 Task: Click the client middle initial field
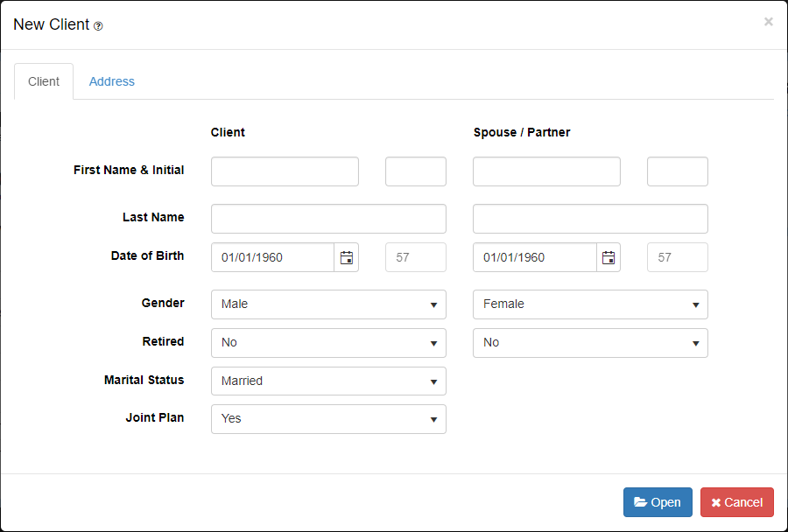416,172
